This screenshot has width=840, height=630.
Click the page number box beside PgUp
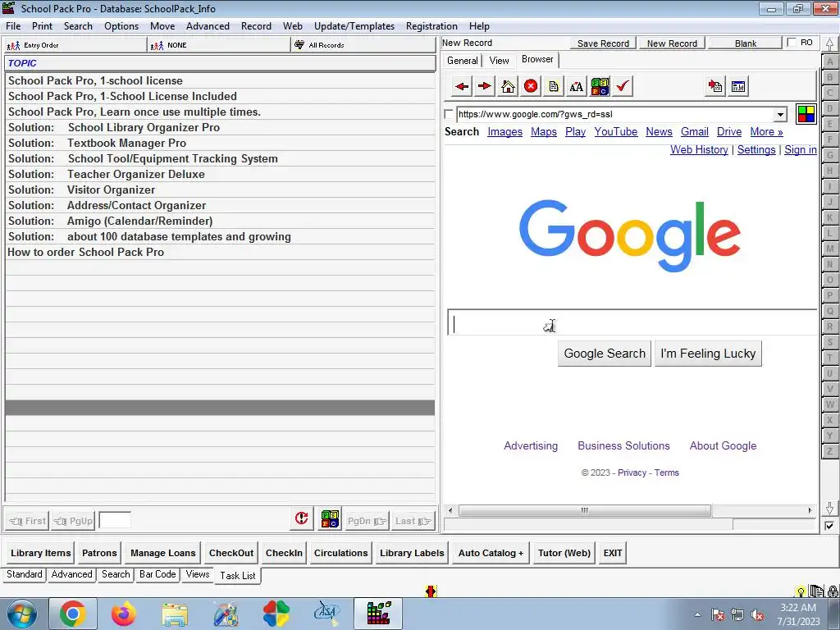[x=115, y=520]
